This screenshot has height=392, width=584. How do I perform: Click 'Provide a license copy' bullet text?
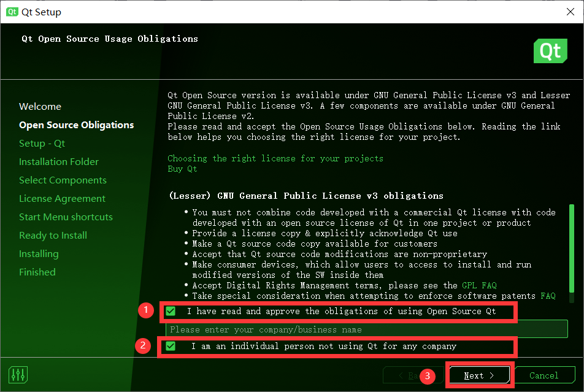325,233
